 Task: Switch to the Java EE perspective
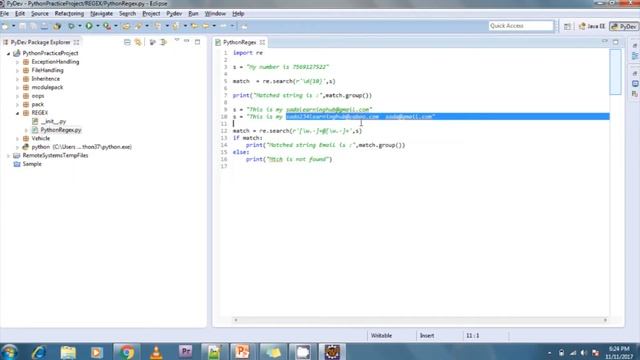pyautogui.click(x=592, y=26)
